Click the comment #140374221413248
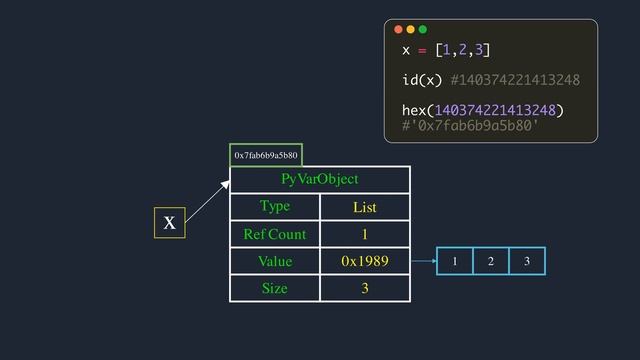Screen dimensions: 640x360 pos(515,80)
